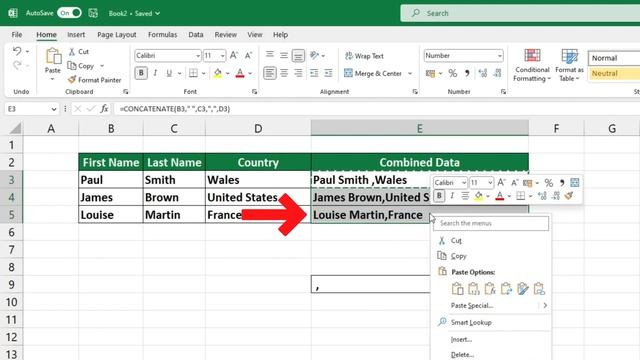Click the Decrease Indent icon
The image size is (640, 360).
(314, 73)
